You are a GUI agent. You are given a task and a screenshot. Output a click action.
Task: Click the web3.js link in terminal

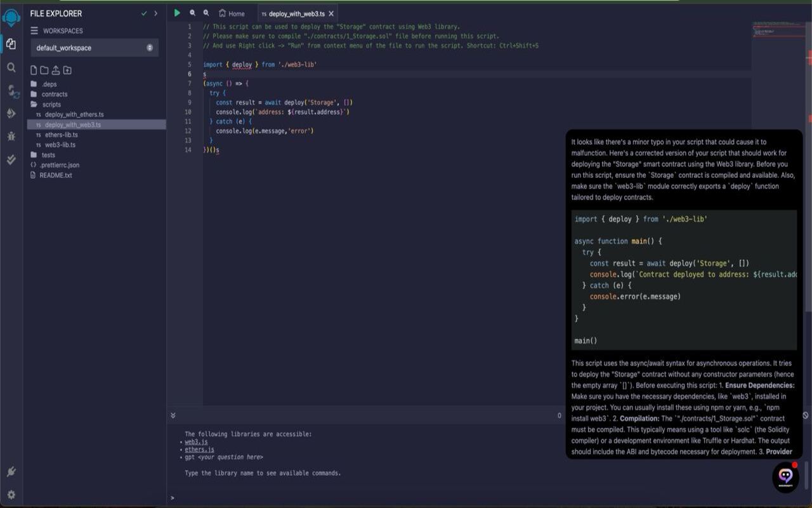[195, 442]
